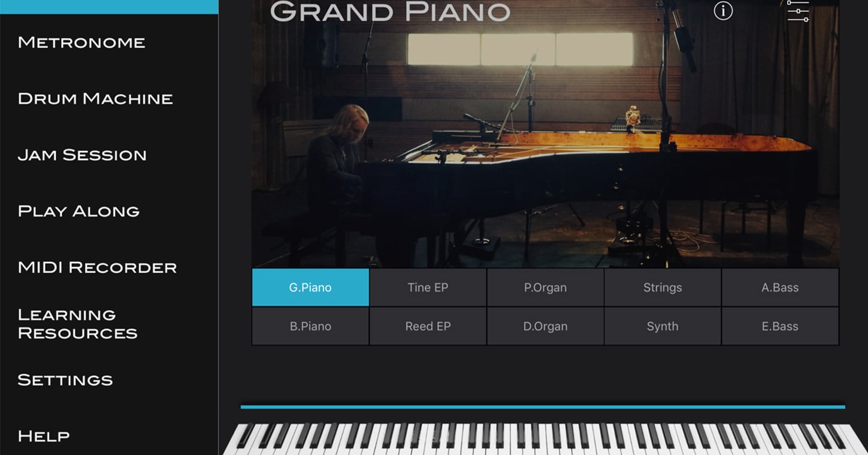Switch instrument to P.Organ
The image size is (868, 455).
545,287
